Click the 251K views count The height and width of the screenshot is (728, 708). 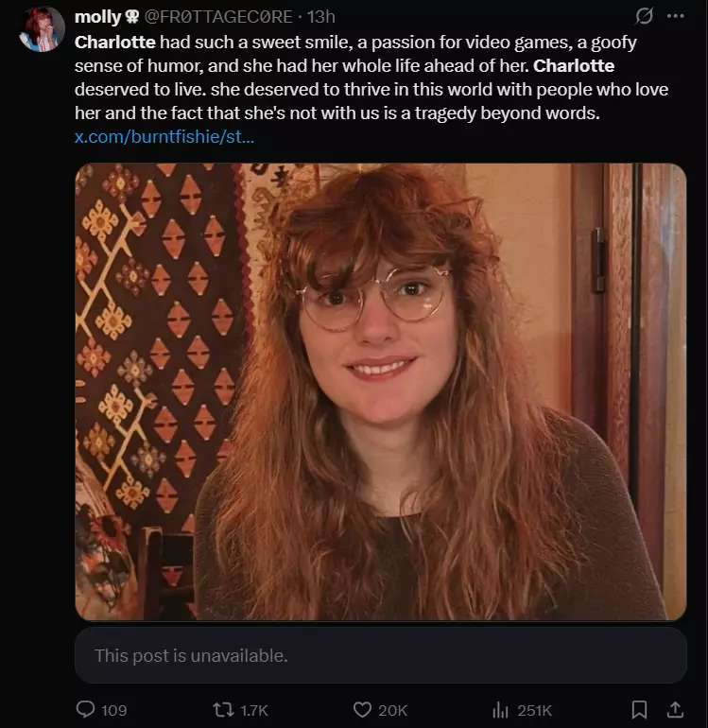point(534,709)
